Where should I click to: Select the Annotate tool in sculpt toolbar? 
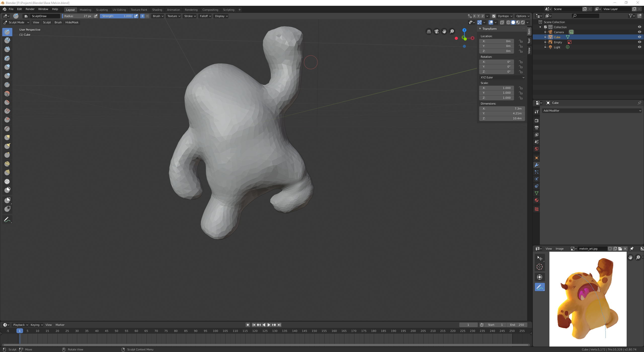7,219
